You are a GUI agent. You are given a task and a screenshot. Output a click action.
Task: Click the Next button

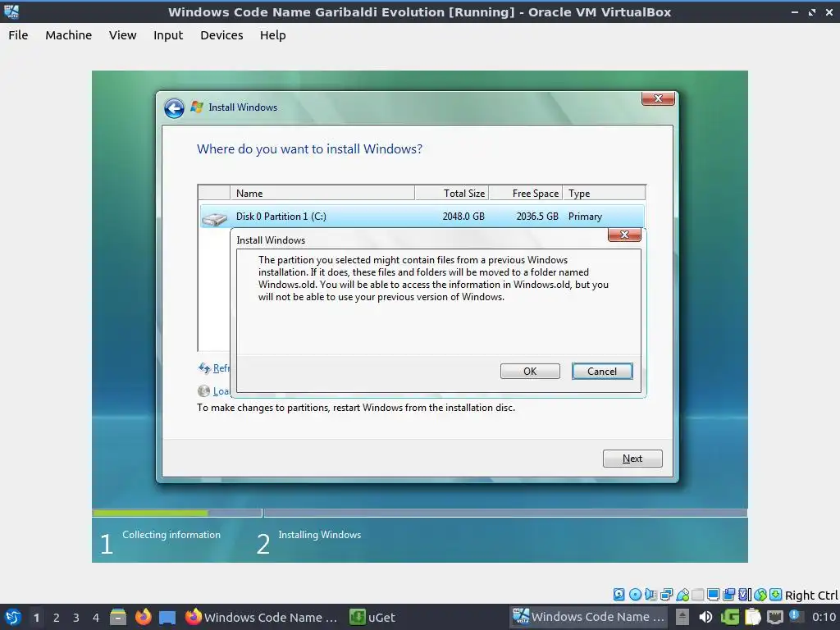632,459
